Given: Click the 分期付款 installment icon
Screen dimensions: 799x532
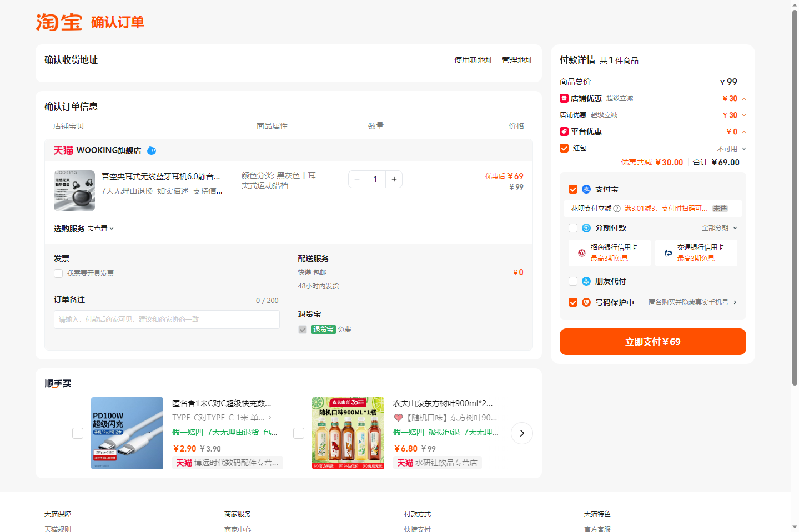Looking at the screenshot, I should (x=586, y=228).
